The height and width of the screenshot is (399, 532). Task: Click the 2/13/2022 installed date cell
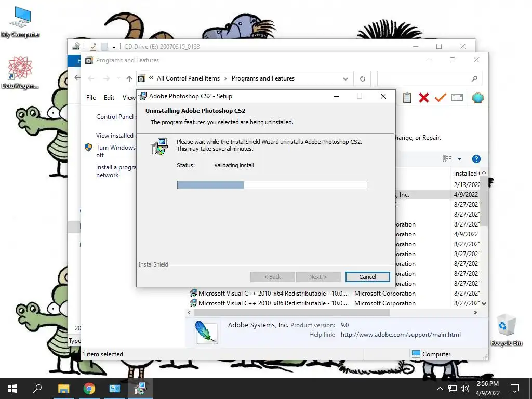466,184
